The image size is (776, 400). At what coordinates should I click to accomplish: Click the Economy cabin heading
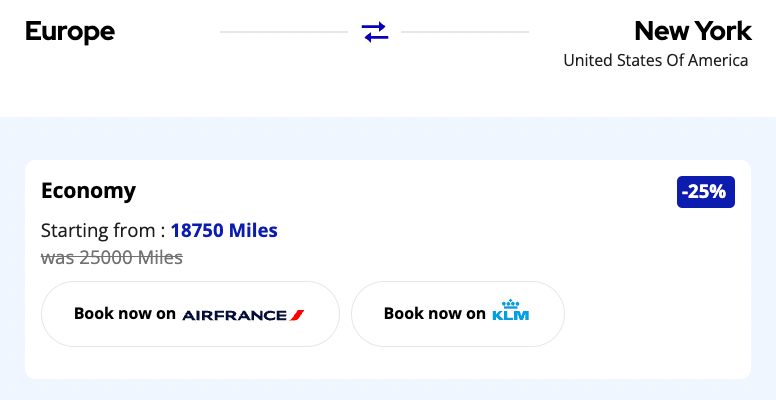tap(88, 191)
